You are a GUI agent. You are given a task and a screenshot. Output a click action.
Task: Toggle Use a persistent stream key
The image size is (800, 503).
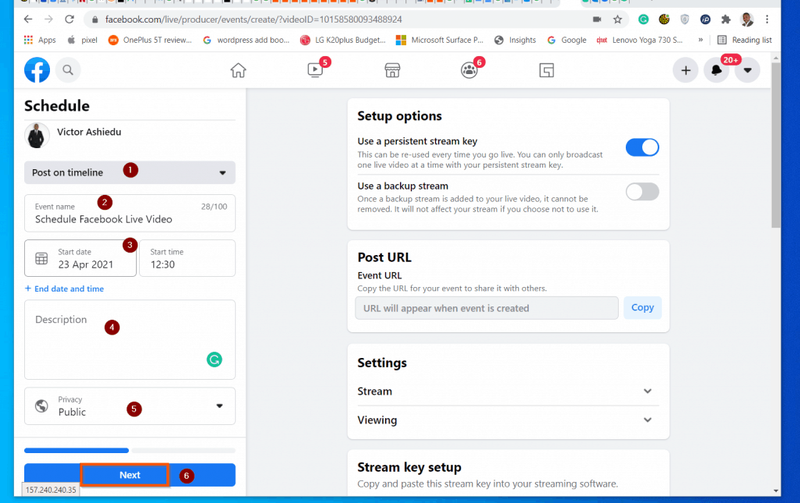642,147
